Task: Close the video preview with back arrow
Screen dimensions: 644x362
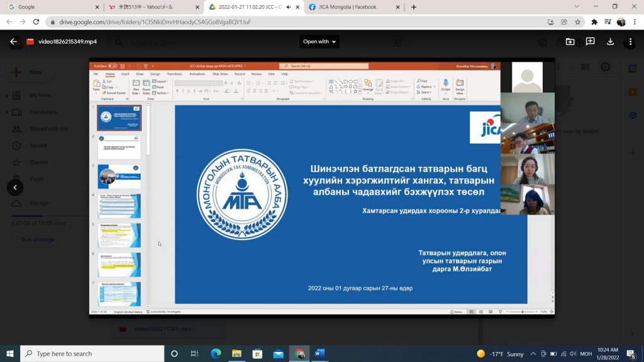Action: tap(14, 42)
